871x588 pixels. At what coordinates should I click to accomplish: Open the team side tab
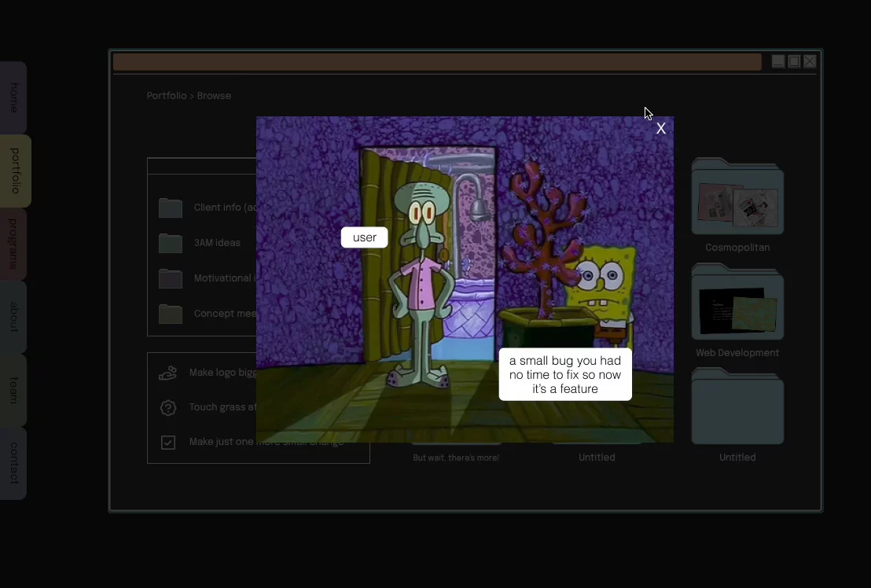[13, 391]
